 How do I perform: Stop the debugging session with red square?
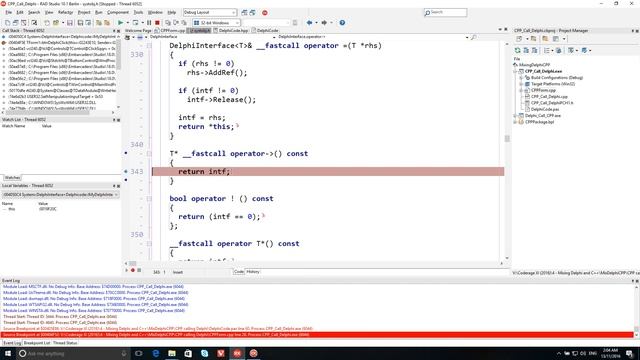[x=157, y=23]
